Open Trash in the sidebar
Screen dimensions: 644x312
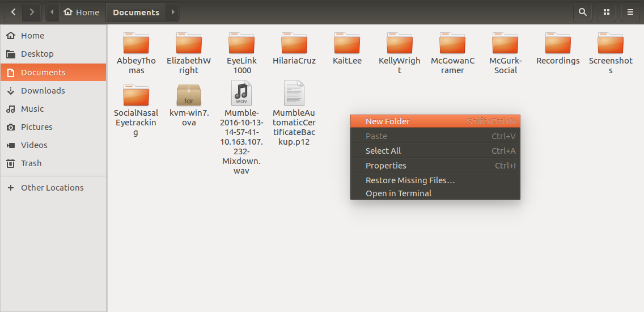click(x=31, y=163)
